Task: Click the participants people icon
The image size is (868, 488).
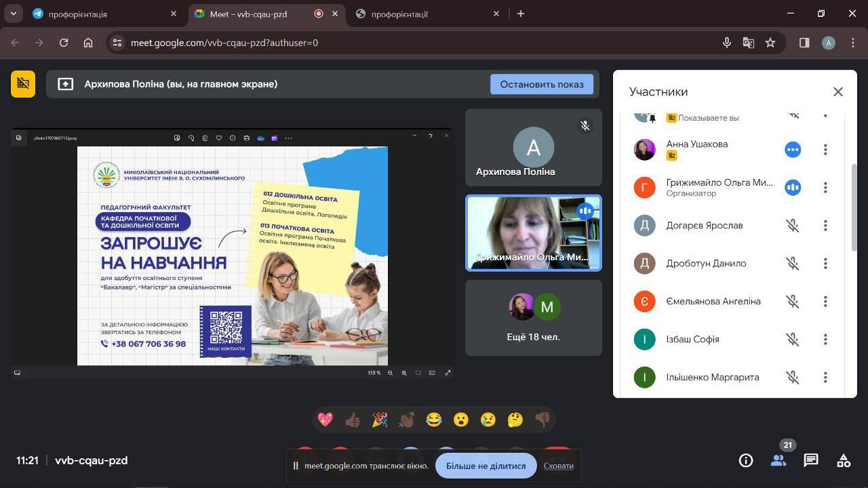Action: pos(778,461)
